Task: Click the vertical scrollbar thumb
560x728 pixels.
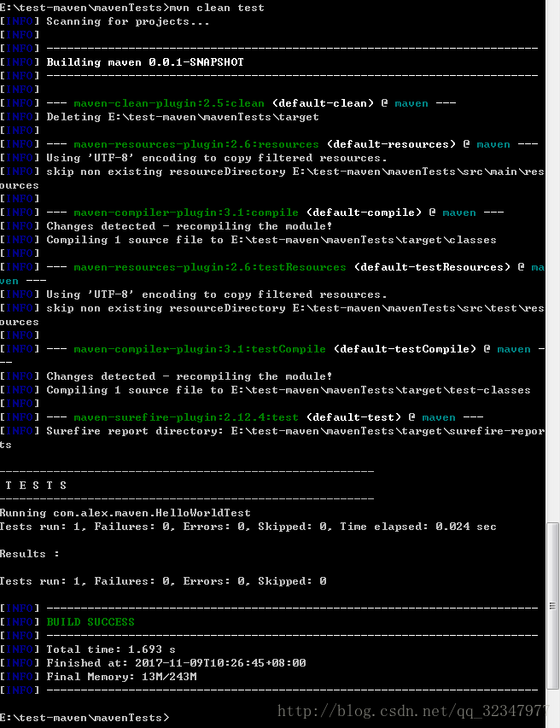Action: pos(552,606)
